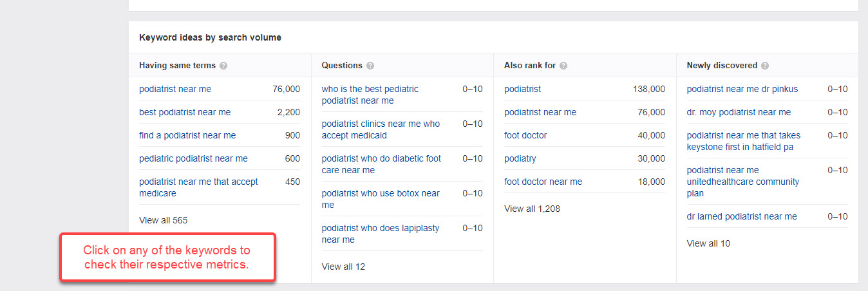The width and height of the screenshot is (868, 291).
Task: Open podiatry keyword link
Action: click(x=520, y=158)
